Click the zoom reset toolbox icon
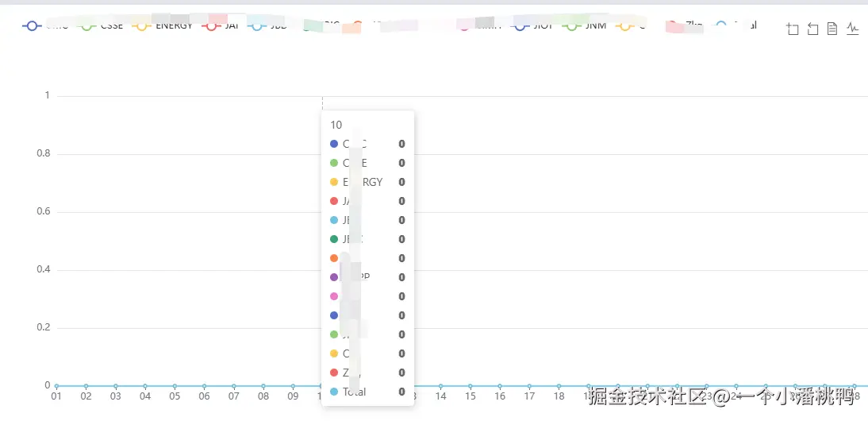 (x=812, y=29)
